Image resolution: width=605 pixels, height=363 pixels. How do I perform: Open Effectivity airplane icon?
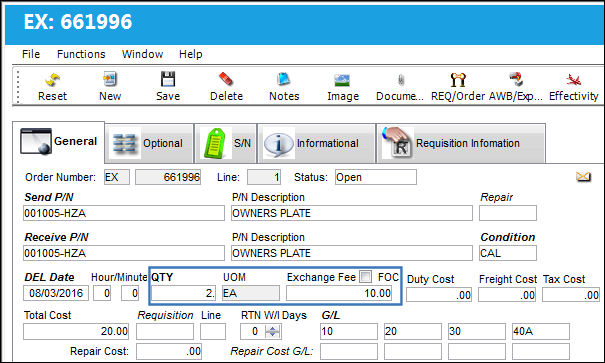pyautogui.click(x=574, y=87)
